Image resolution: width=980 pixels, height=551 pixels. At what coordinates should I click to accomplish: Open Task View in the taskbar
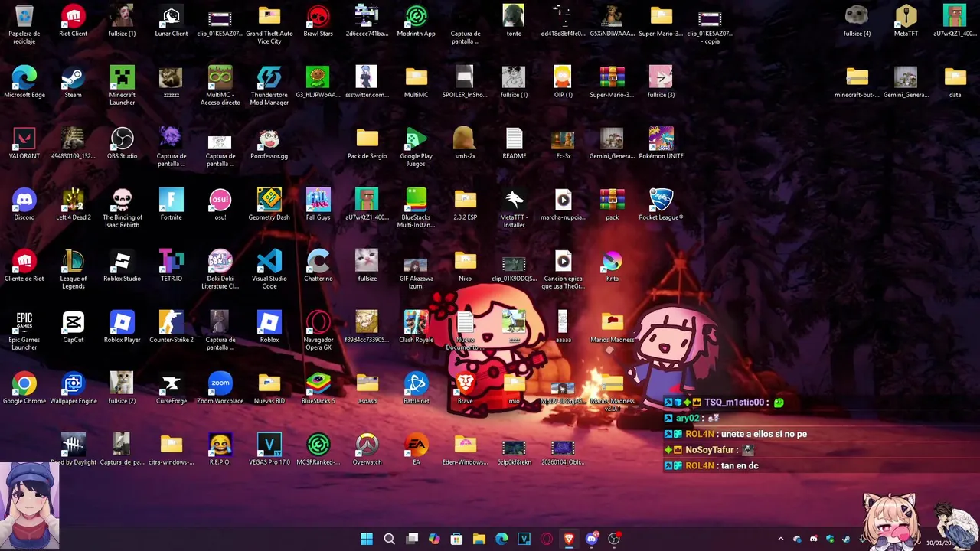(x=412, y=539)
